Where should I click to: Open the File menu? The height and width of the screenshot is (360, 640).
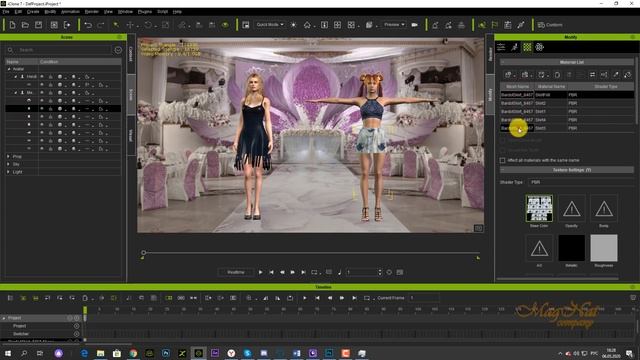click(6, 12)
